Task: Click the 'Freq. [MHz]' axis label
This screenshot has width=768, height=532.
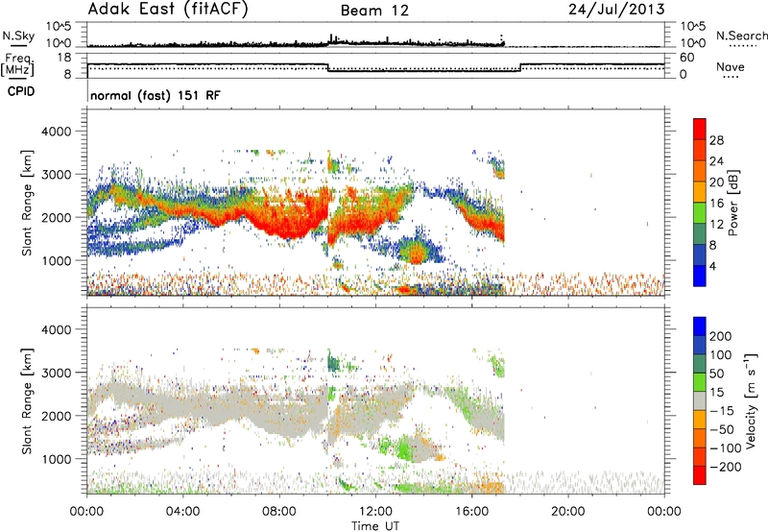Action: pyautogui.click(x=17, y=65)
